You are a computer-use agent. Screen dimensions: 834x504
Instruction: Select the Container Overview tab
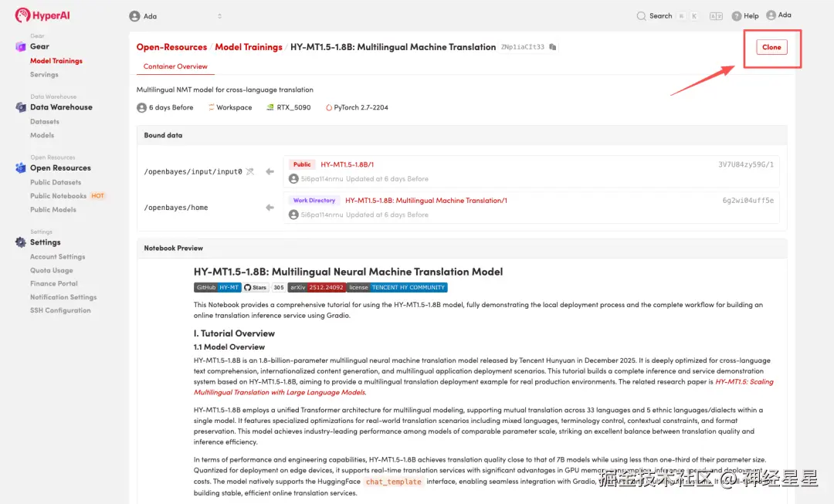pos(175,66)
